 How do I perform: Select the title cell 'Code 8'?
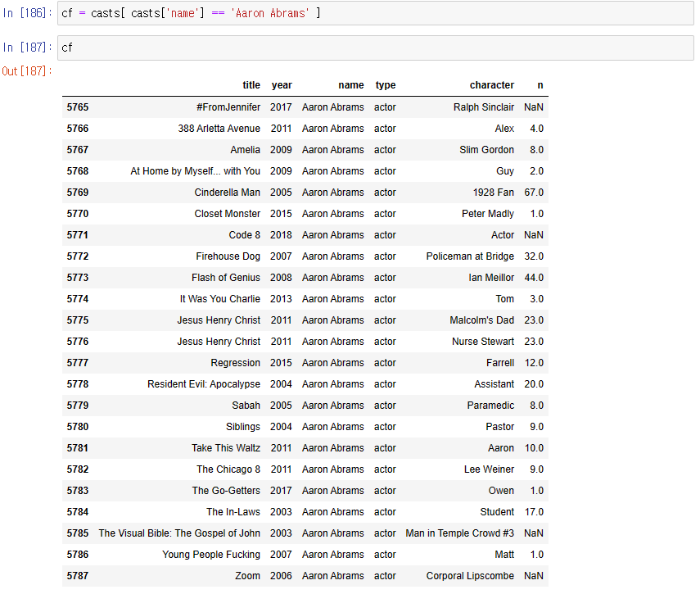coord(244,235)
